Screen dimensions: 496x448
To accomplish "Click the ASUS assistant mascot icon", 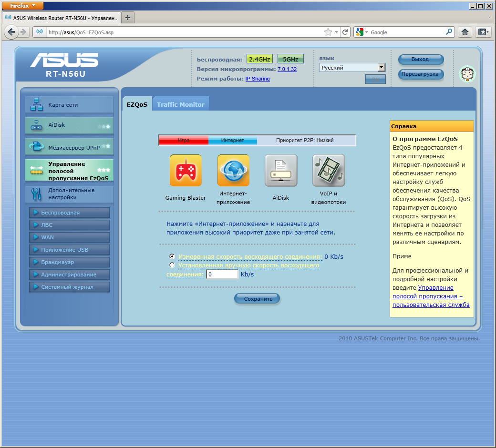I will (467, 74).
